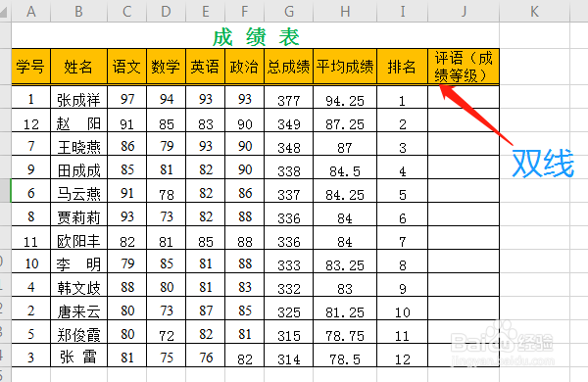Select average score cell 78.75
Image resolution: width=588 pixels, height=382 pixels.
[345, 332]
